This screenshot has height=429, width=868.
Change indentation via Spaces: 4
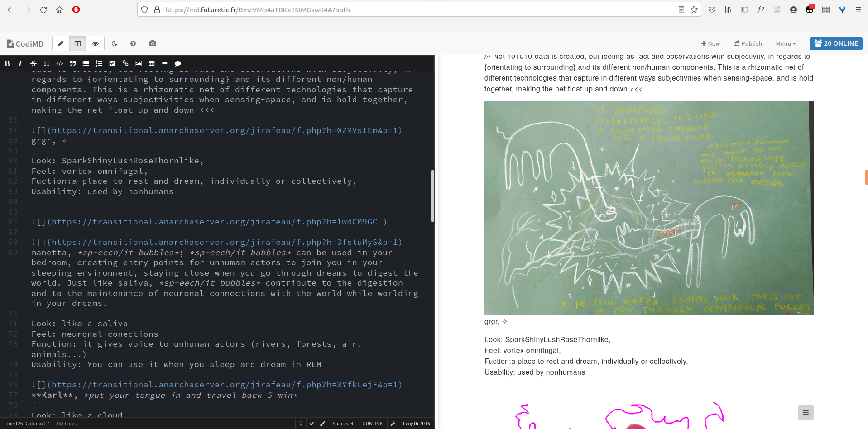[343, 424]
